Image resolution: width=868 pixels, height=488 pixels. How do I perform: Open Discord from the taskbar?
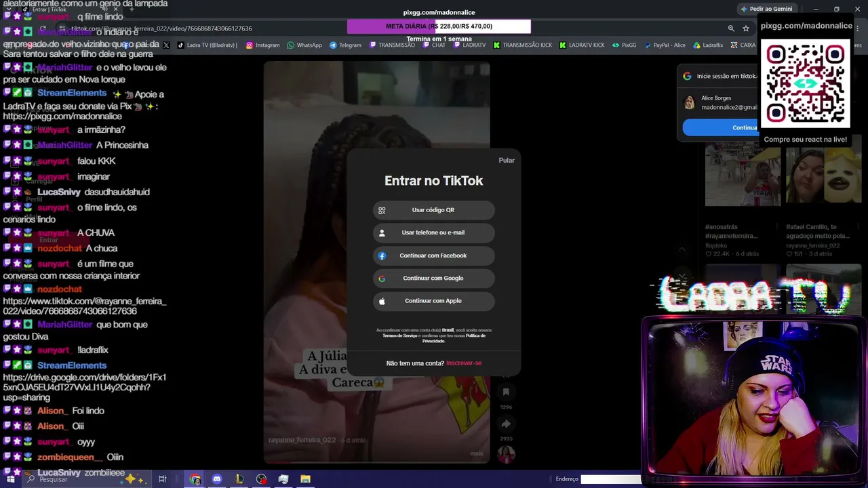pos(217,479)
